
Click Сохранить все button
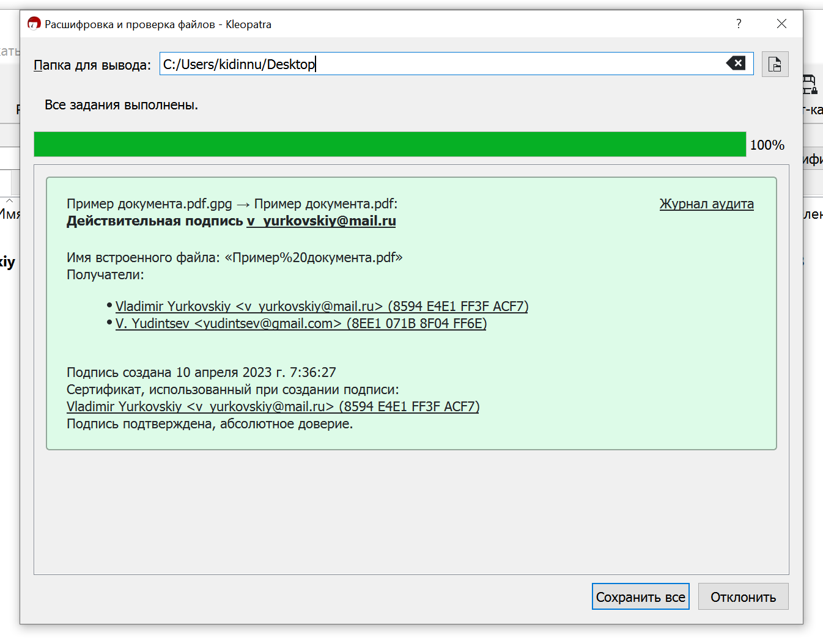tap(640, 597)
